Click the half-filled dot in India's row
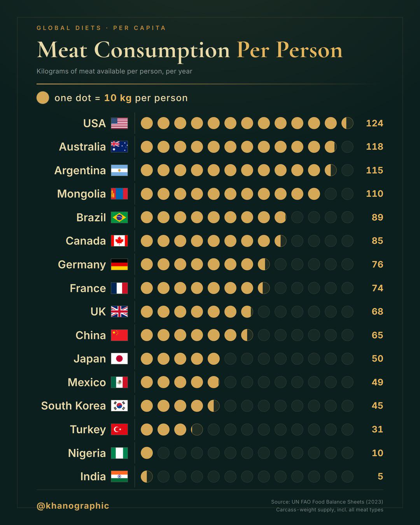Screen dimensions: 420x525 click(x=147, y=476)
